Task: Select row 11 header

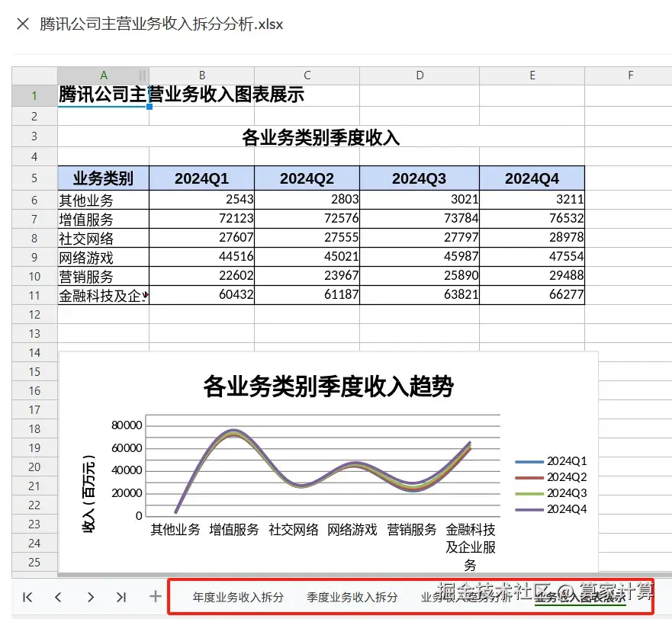Action: tap(34, 295)
